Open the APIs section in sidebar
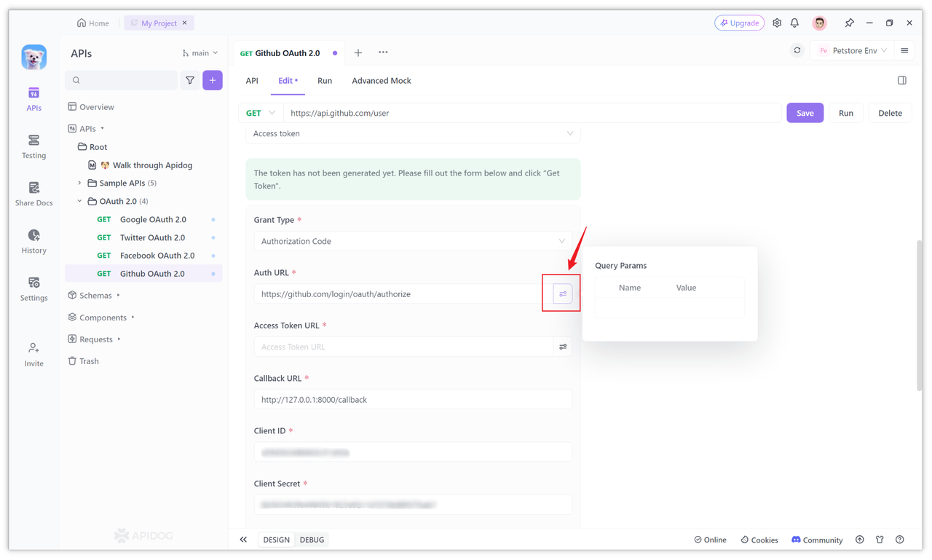Screen dimensions: 932x560 coord(33,99)
